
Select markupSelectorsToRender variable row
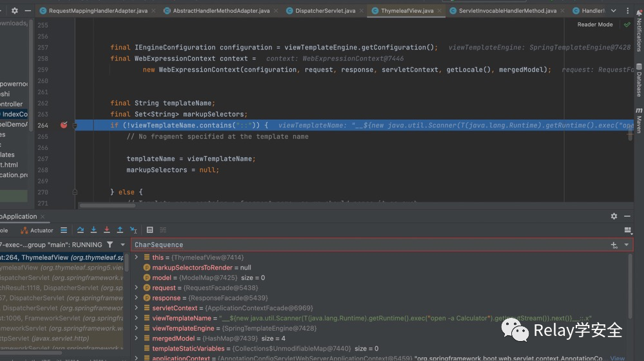coord(380,268)
